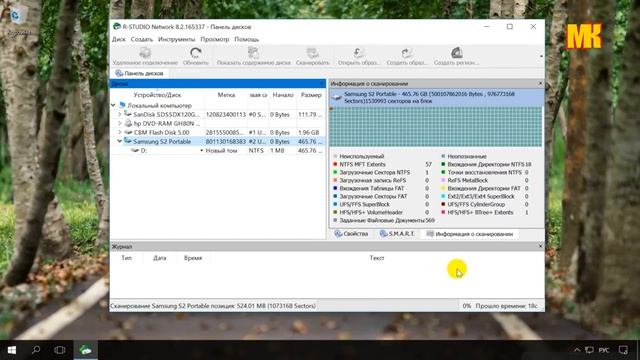
Task: Select hp DVD-RAM GH80N row
Action: pyautogui.click(x=218, y=123)
